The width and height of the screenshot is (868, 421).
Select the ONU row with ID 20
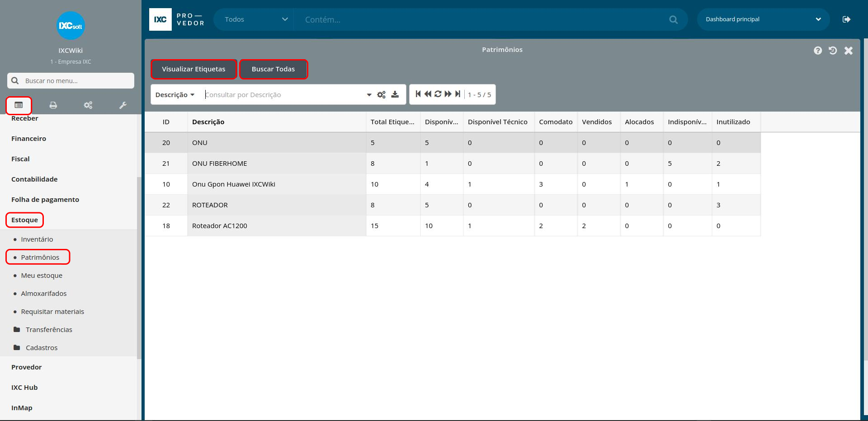[x=453, y=143]
